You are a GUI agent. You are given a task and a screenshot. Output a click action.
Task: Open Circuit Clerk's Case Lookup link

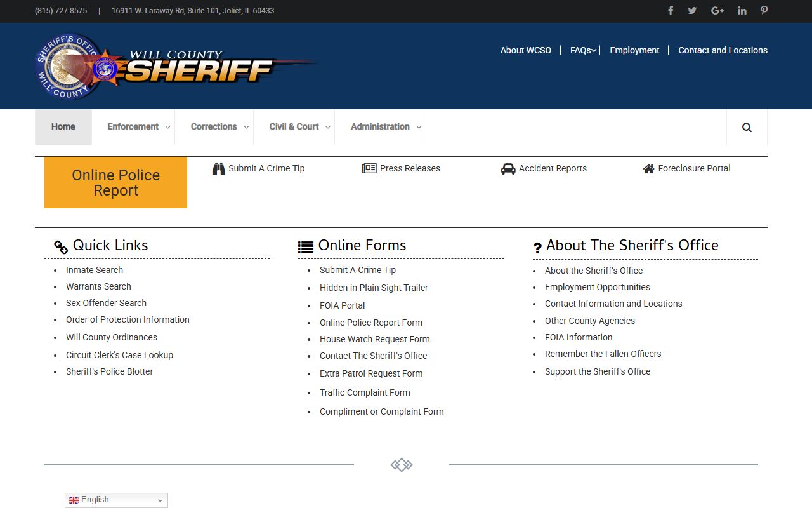(119, 355)
